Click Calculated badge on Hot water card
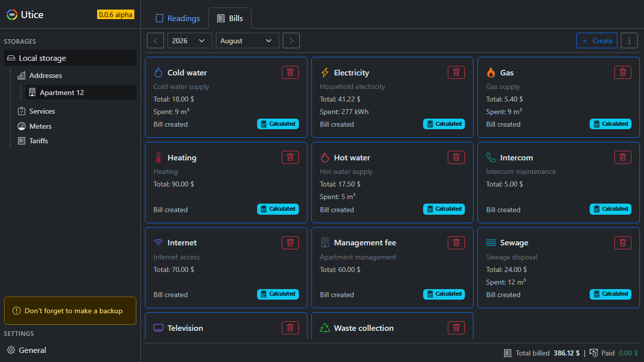 pyautogui.click(x=444, y=209)
